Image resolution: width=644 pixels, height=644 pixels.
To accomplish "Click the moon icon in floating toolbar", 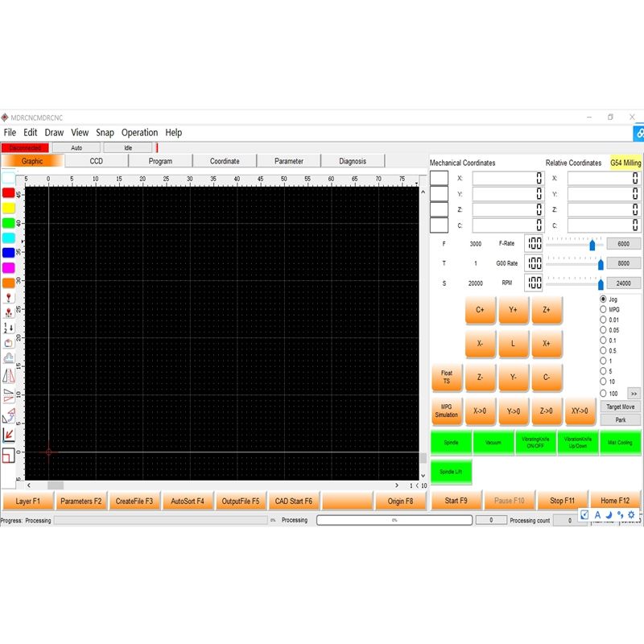I will pyautogui.click(x=609, y=515).
